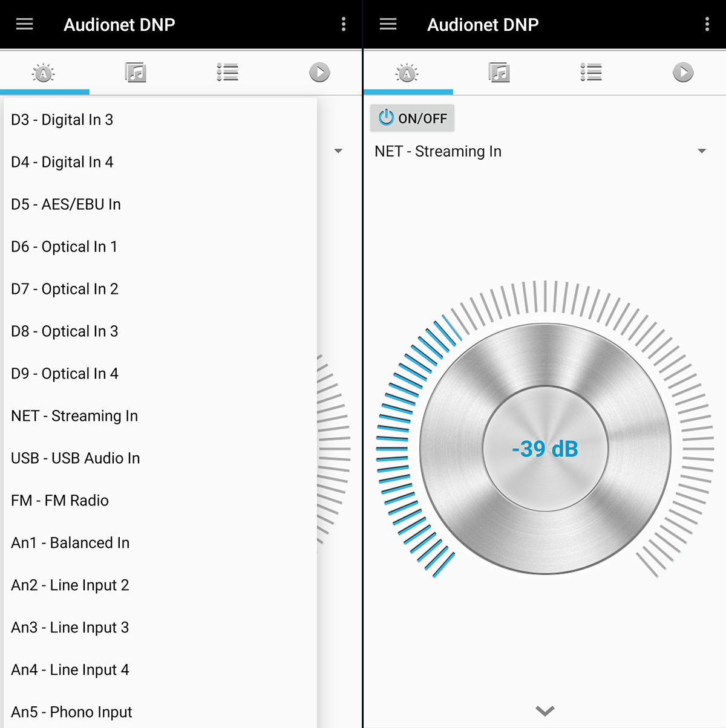
Task: Select amplifier control tab in right screen
Action: pyautogui.click(x=407, y=73)
